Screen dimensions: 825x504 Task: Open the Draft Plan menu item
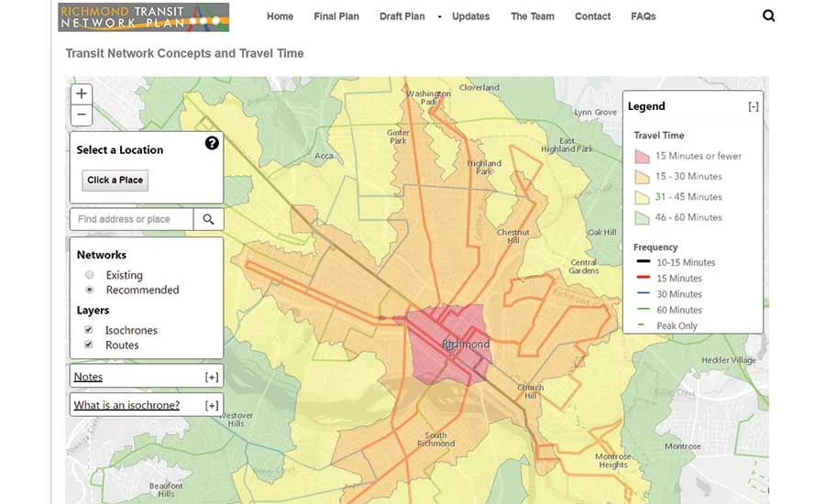402,16
